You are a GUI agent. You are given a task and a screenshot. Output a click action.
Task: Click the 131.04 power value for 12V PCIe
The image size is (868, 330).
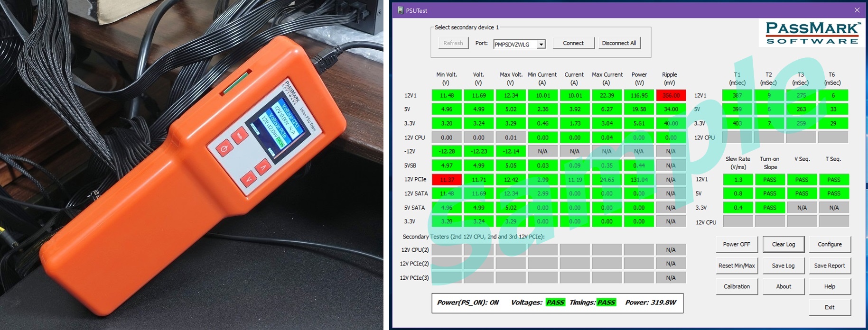tap(639, 180)
